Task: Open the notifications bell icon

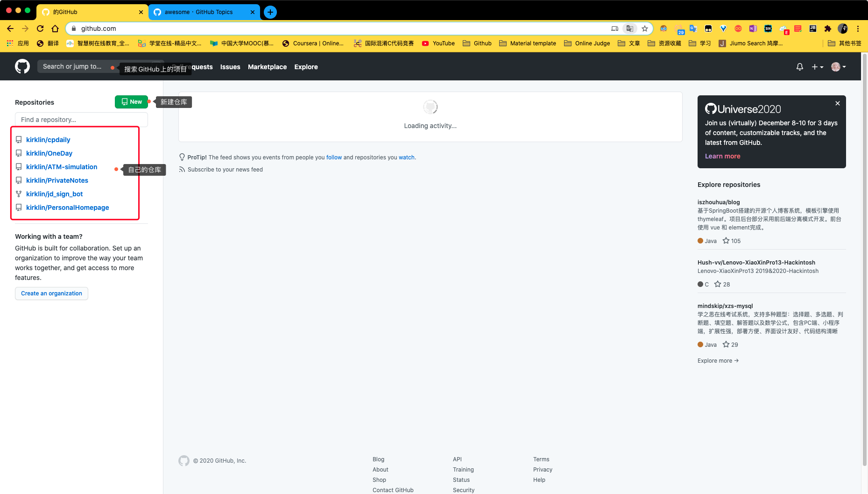Action: [800, 67]
